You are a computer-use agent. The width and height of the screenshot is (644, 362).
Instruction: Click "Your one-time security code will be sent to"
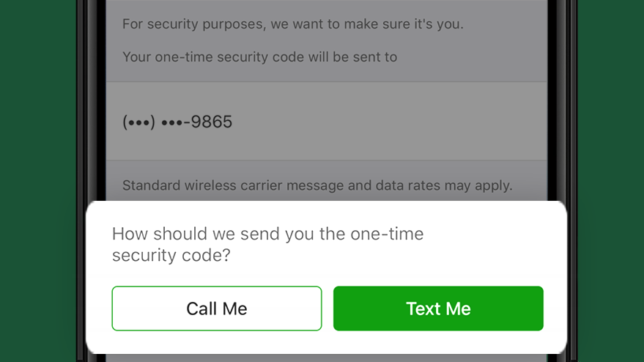pyautogui.click(x=259, y=56)
